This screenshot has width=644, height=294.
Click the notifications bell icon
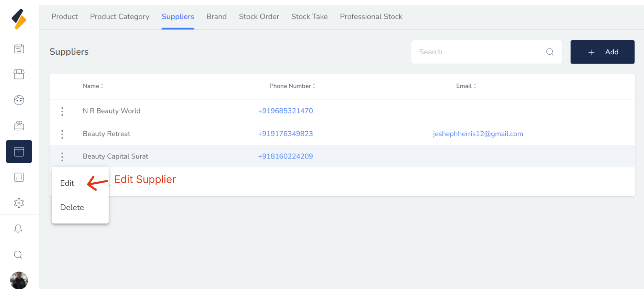18,229
